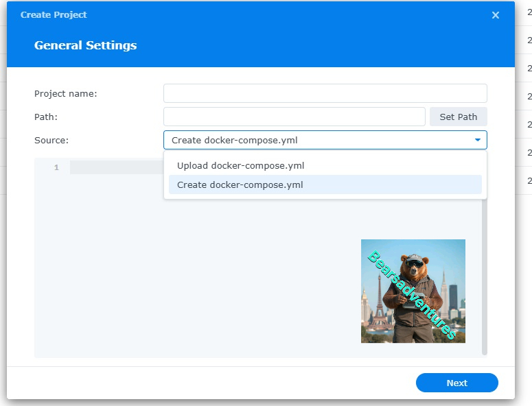Image resolution: width=532 pixels, height=406 pixels.
Task: Choose Create docker-compose.yml from the list
Action: coord(240,184)
